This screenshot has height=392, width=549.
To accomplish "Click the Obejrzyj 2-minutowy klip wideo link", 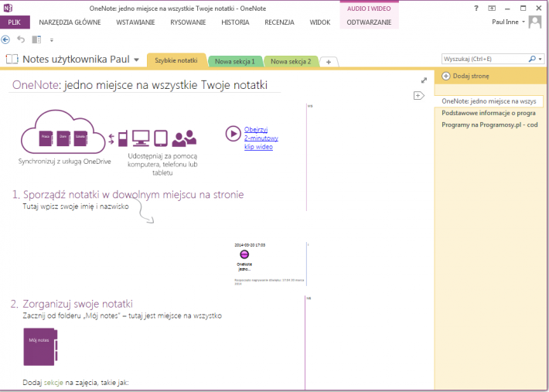I will click(x=261, y=138).
